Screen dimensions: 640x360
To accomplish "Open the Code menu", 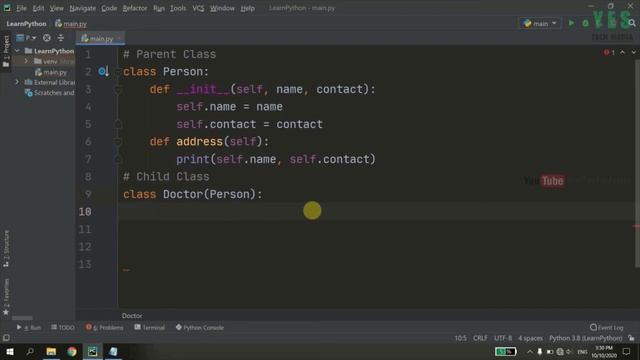I will pyautogui.click(x=109, y=8).
